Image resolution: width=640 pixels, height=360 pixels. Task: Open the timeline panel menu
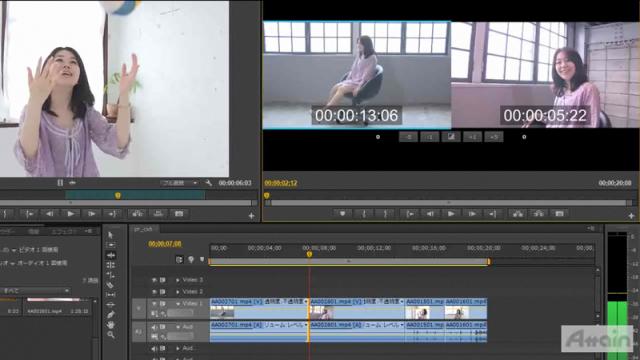click(x=591, y=228)
